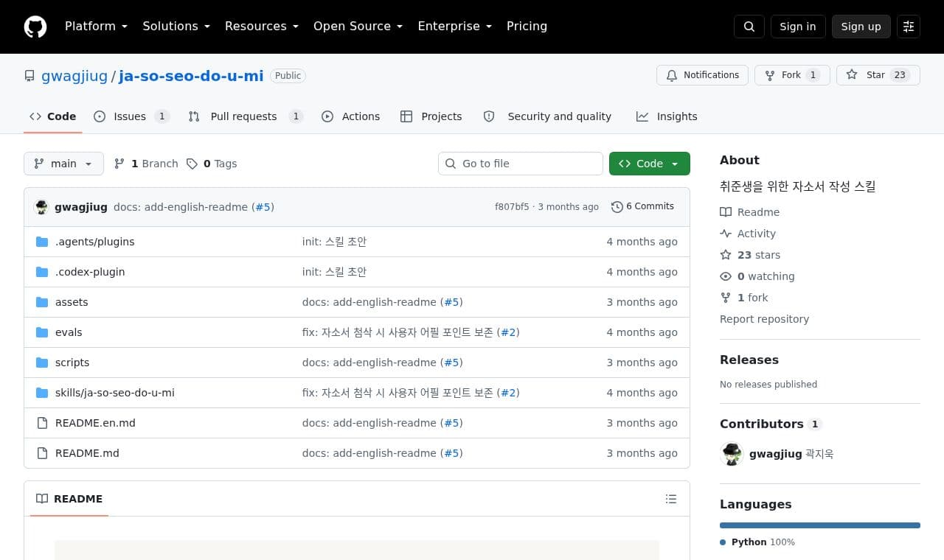
Task: Open the search magnifier button
Action: (749, 27)
